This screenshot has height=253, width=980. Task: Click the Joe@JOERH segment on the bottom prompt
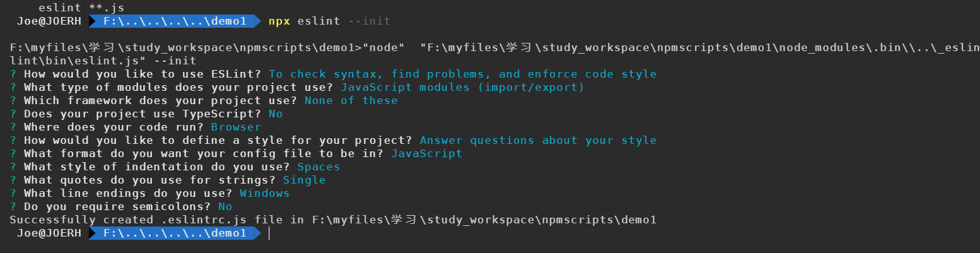pyautogui.click(x=49, y=233)
